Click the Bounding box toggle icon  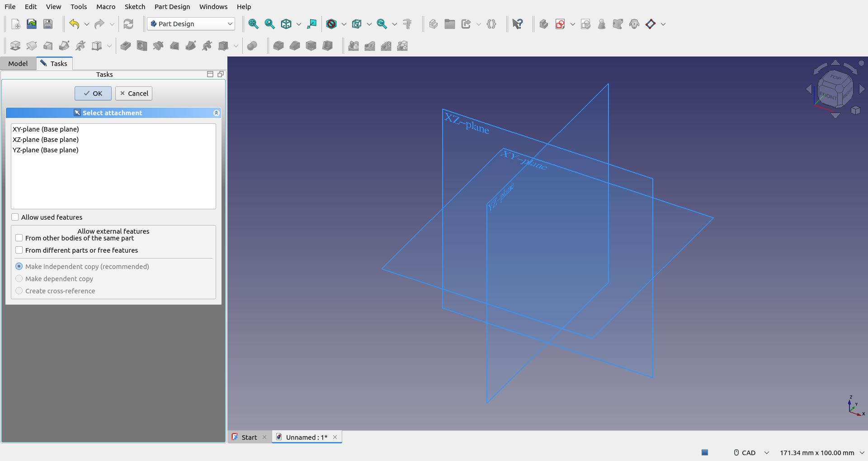pyautogui.click(x=357, y=24)
